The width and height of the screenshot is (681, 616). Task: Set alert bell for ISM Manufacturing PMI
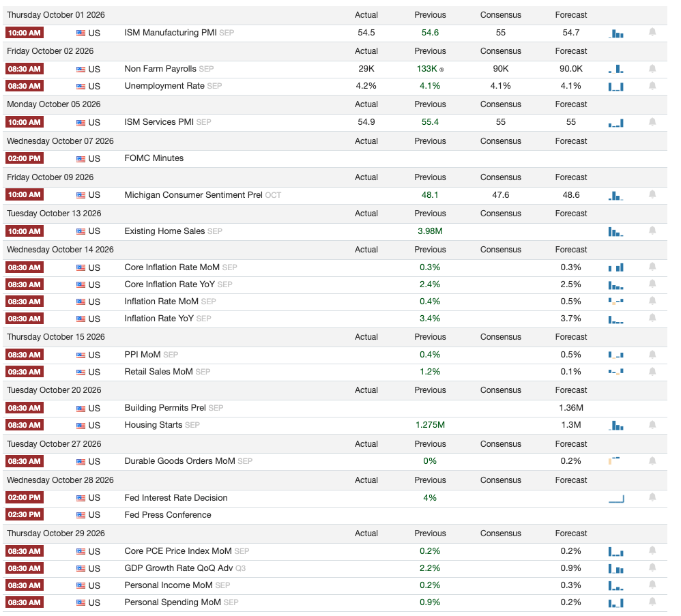point(652,32)
